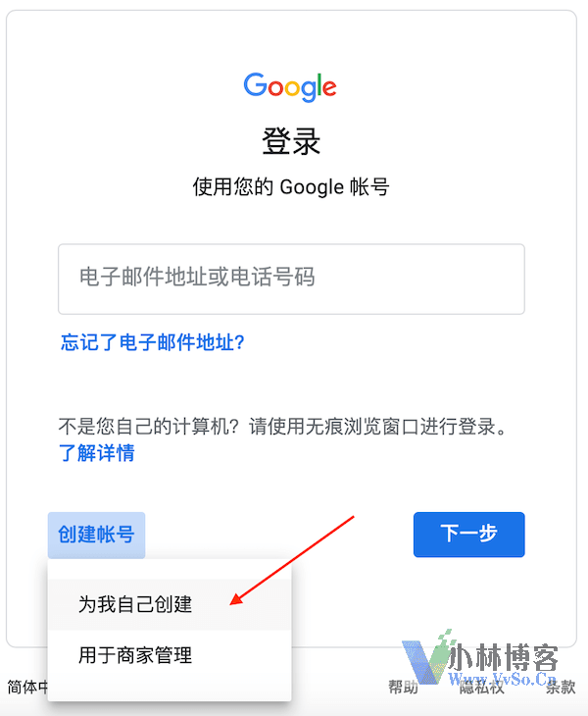Click the Www.VvSo.Cn watermark URL
This screenshot has height=716, width=588.
503,679
